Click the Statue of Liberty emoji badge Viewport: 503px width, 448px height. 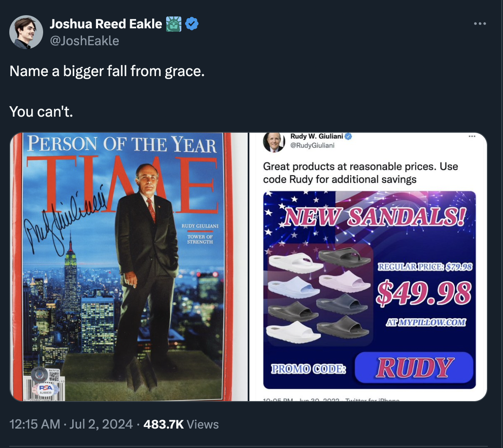click(x=173, y=24)
